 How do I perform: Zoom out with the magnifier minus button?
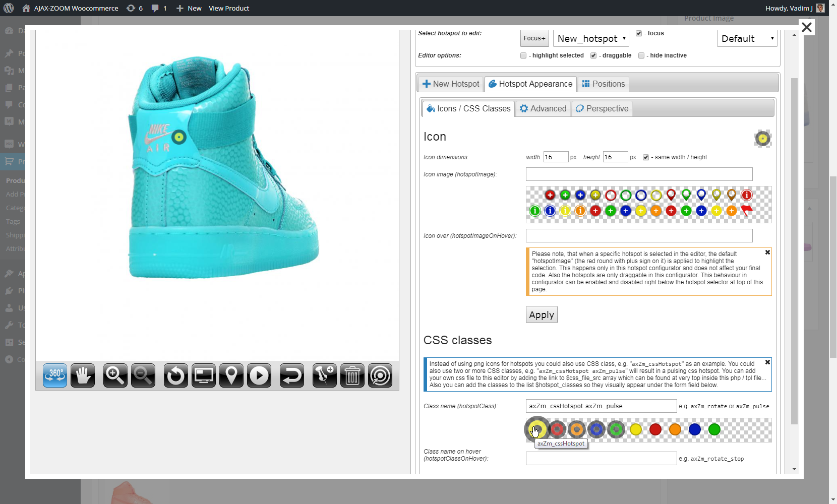pyautogui.click(x=143, y=375)
